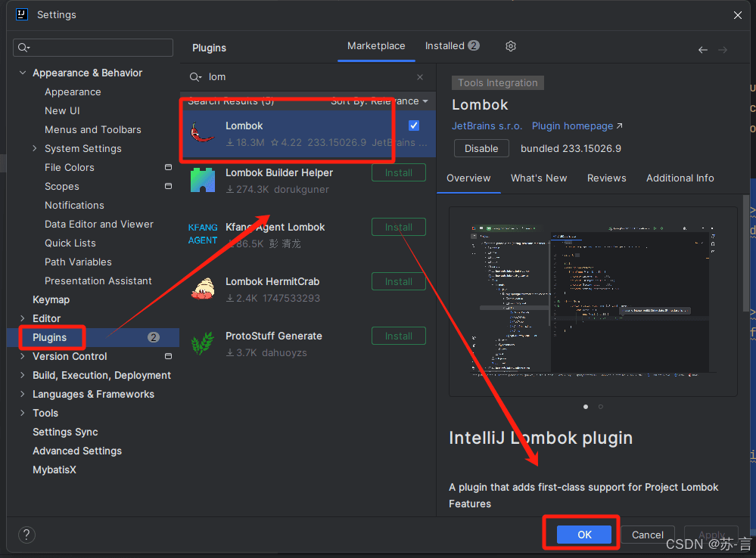This screenshot has width=756, height=558.
Task: Open Path Variables settings
Action: (x=78, y=262)
